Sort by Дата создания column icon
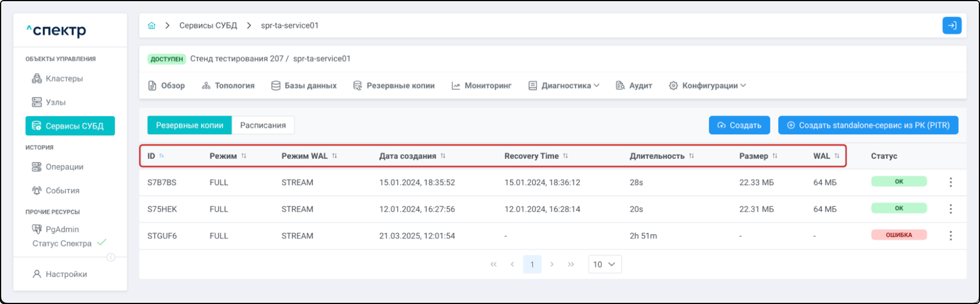 coord(443,156)
